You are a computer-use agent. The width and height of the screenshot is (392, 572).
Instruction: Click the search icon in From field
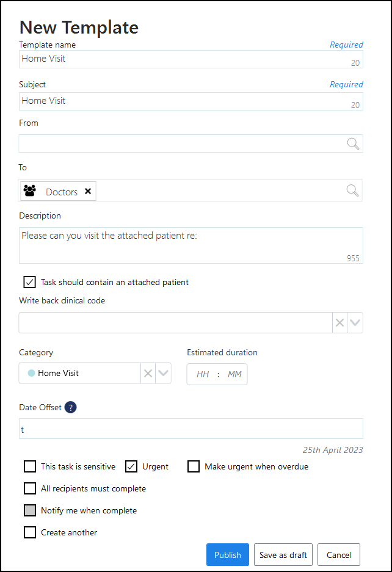[x=353, y=143]
